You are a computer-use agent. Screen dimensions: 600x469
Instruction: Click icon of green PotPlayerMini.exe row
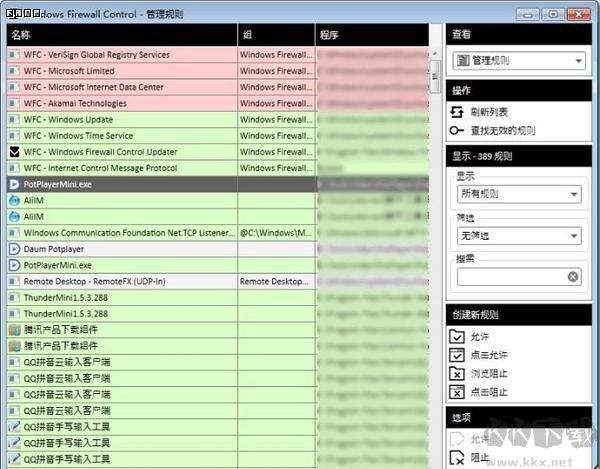(14, 265)
